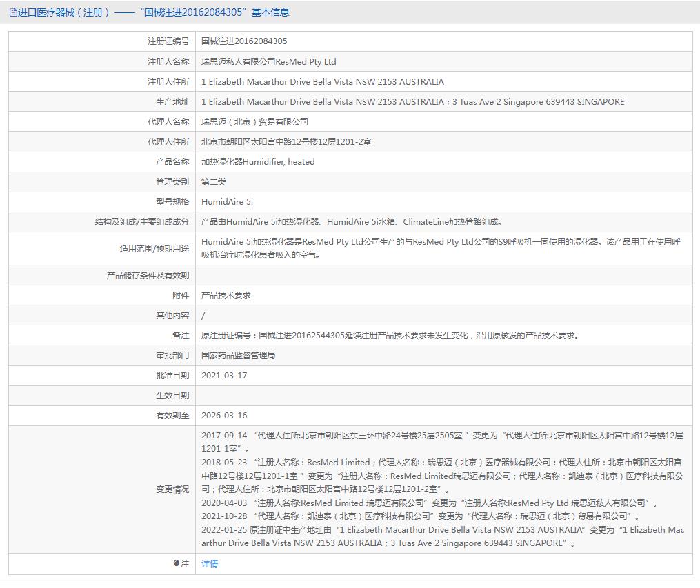This screenshot has height=588, width=700.
Task: Click the 变更情况 row label
Action: point(172,489)
